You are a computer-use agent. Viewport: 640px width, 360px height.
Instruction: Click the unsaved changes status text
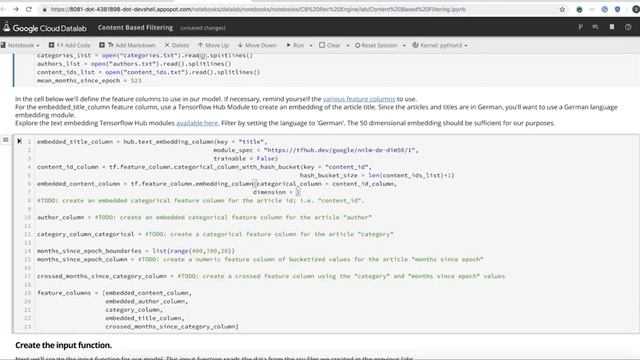coord(203,28)
